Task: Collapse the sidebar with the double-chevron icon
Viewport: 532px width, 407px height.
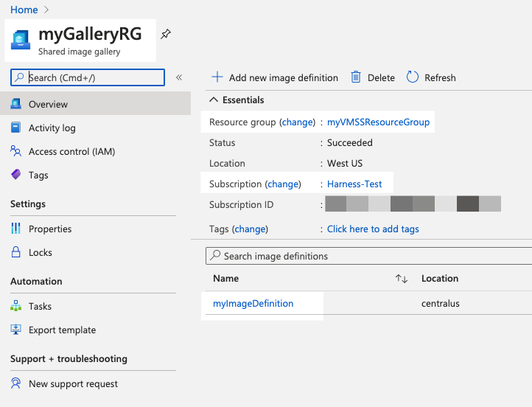Action: 179,77
